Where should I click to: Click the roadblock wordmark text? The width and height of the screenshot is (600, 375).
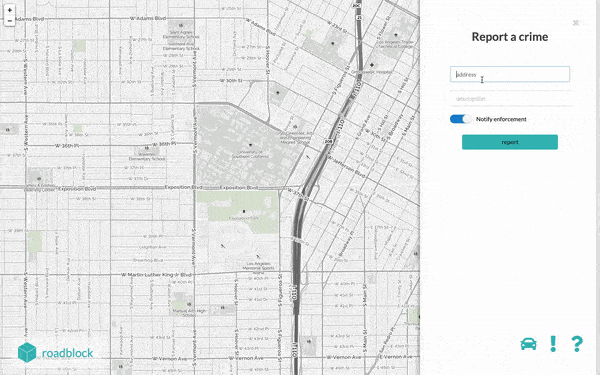pos(67,353)
